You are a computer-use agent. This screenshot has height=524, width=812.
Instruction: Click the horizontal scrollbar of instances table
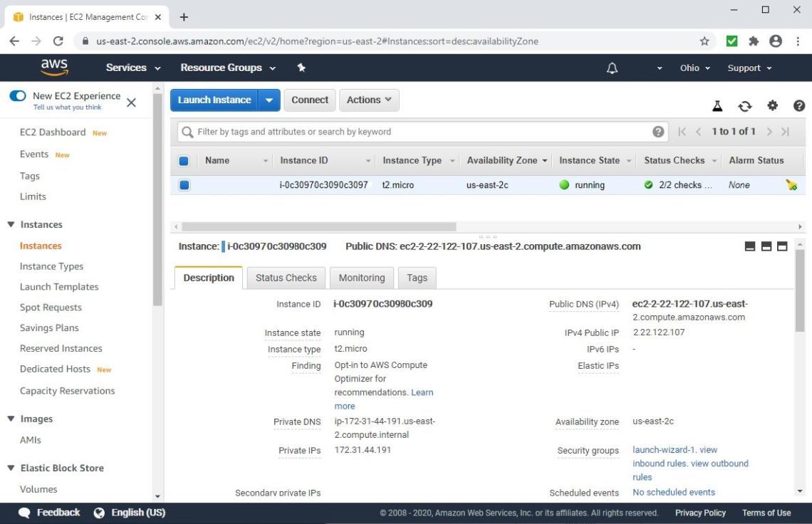point(318,227)
